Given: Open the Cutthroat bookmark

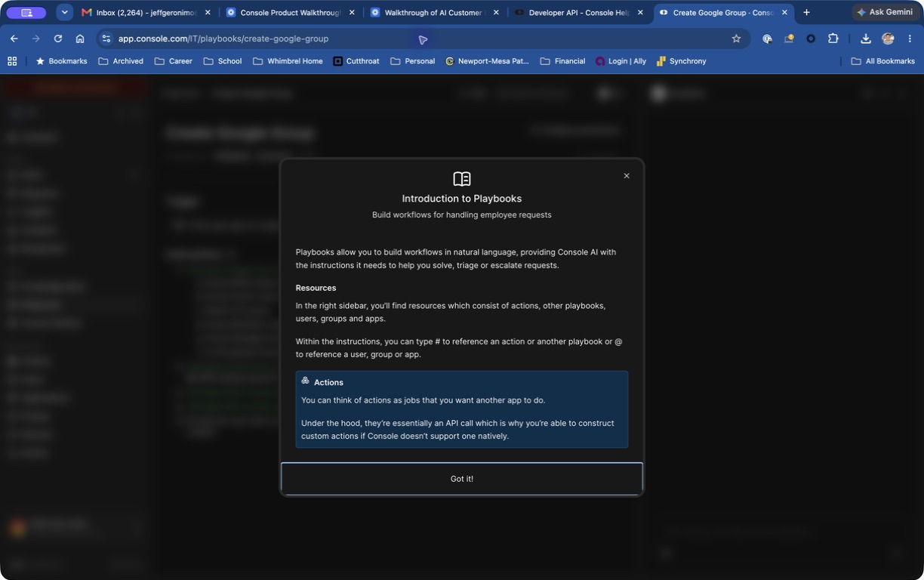Looking at the screenshot, I should [356, 61].
